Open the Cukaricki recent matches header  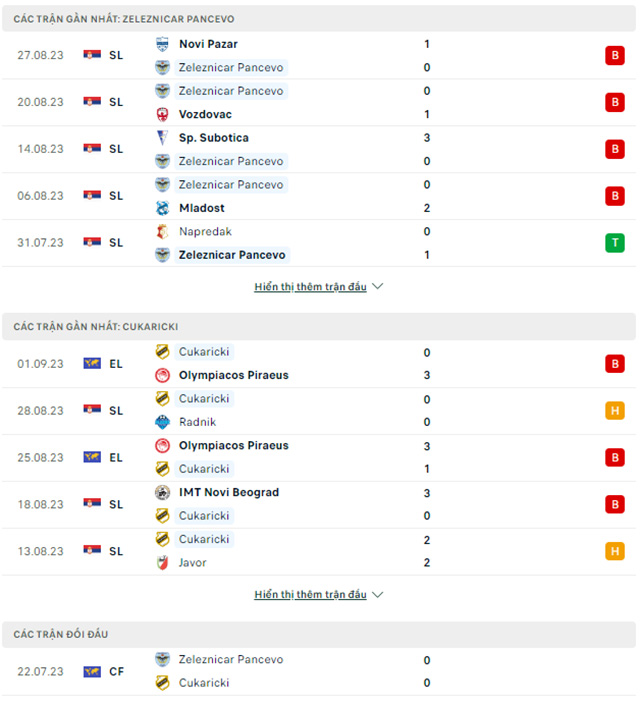(x=96, y=327)
